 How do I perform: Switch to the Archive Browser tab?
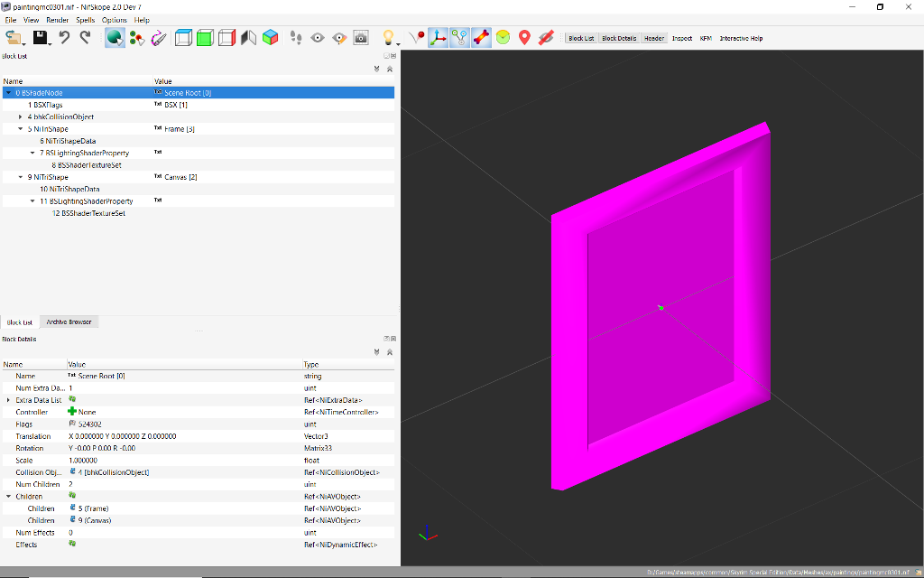[x=69, y=322]
